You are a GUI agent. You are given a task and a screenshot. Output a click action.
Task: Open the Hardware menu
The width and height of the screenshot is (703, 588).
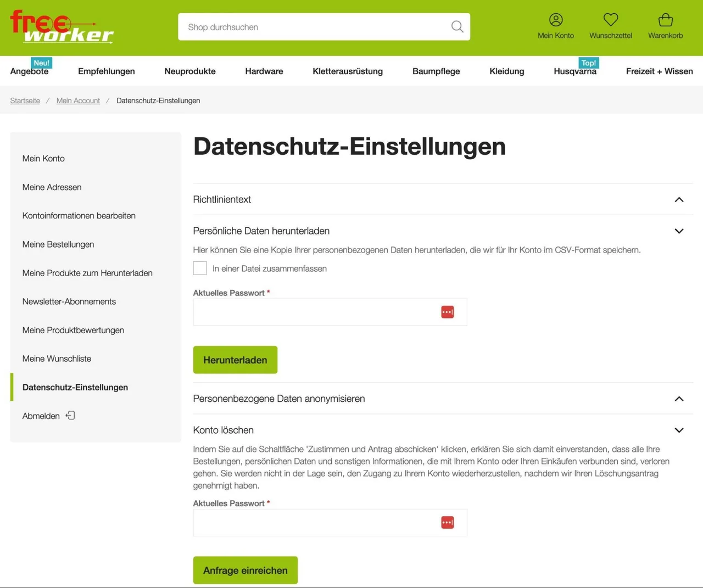(x=264, y=71)
